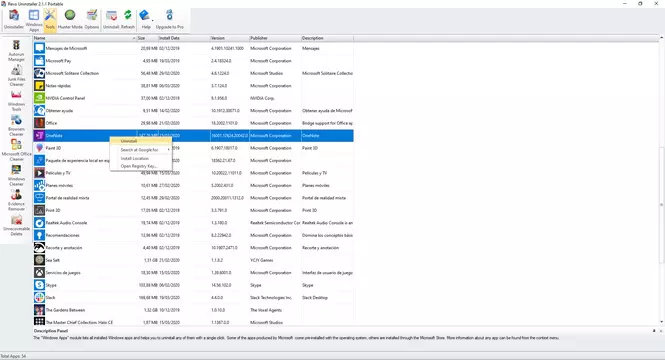This screenshot has width=665, height=360.
Task: Pin the Description Panel
Action: 654,331
